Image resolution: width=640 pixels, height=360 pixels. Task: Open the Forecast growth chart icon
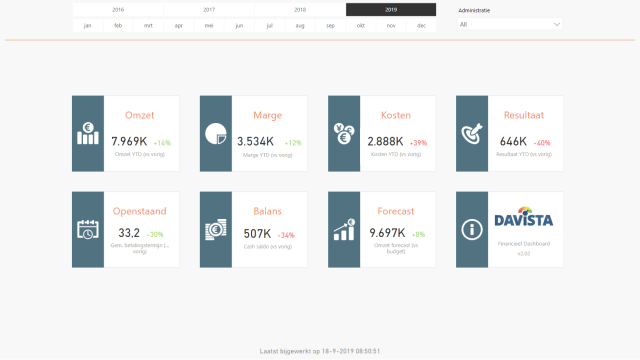[x=344, y=229]
